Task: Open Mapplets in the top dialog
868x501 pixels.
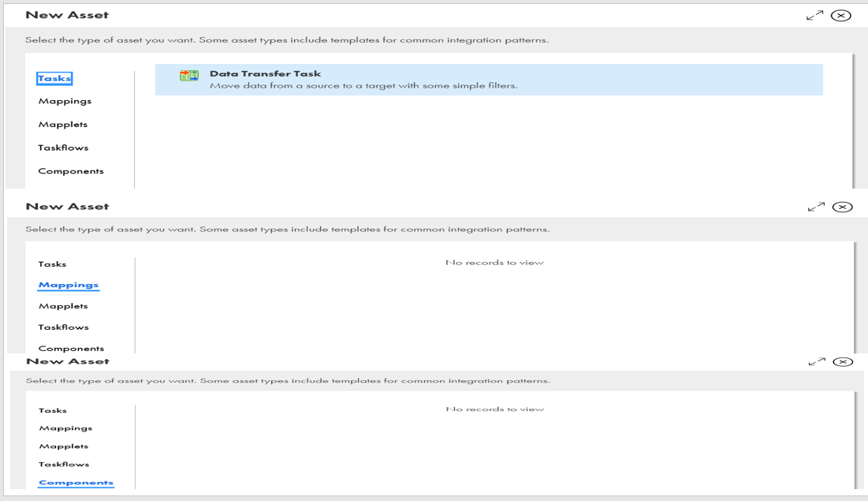Action: [63, 125]
